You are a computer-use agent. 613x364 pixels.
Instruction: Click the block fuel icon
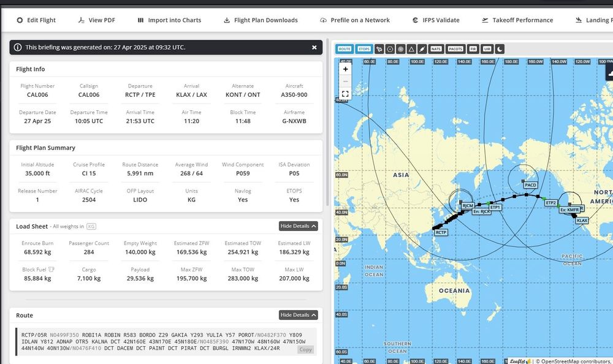pos(51,269)
